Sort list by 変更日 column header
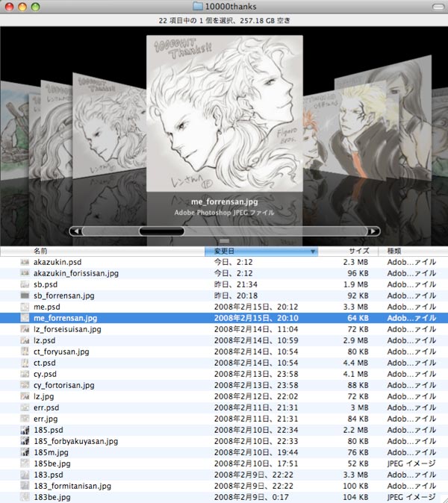This screenshot has width=448, height=503. point(261,251)
